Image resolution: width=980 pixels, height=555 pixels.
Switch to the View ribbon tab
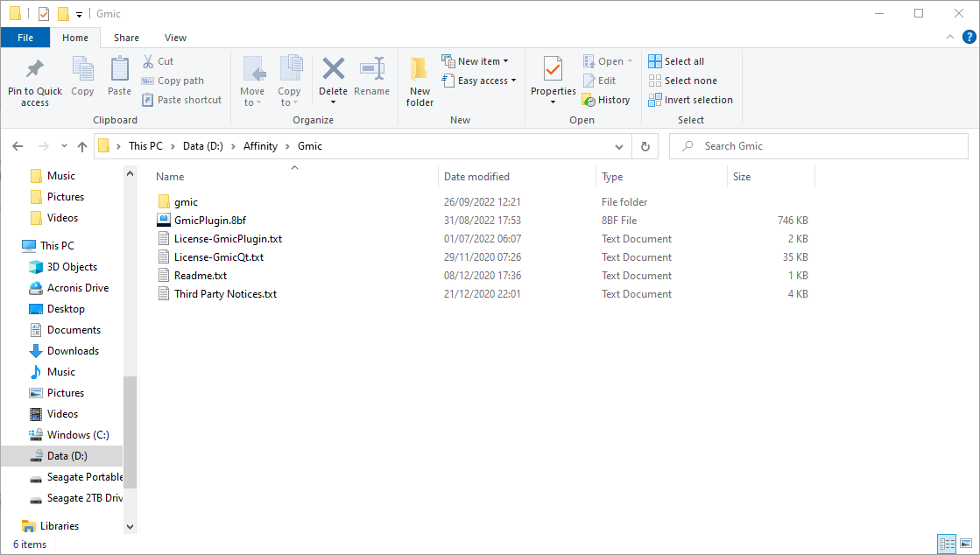176,38
